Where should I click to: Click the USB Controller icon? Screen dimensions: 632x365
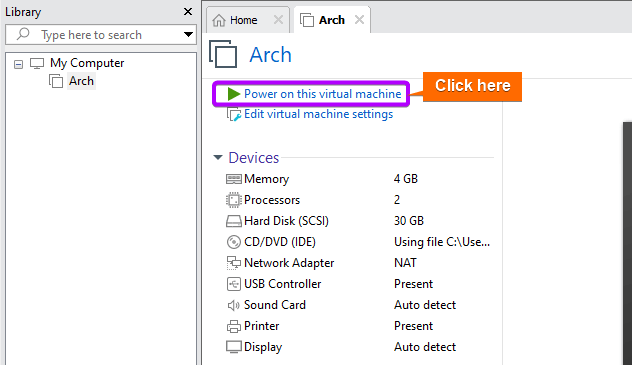click(234, 284)
